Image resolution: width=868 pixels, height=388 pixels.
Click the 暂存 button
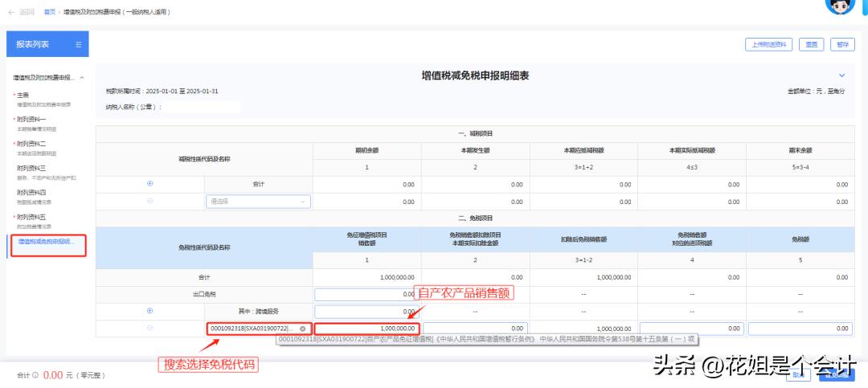click(842, 45)
